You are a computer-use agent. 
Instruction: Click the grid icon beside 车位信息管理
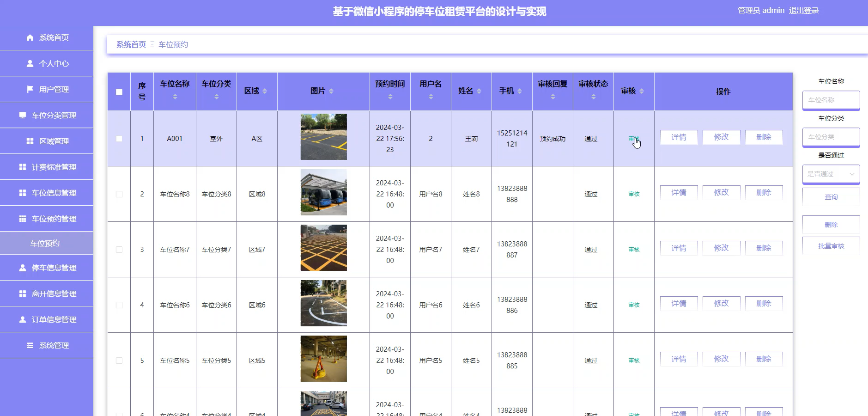click(23, 193)
